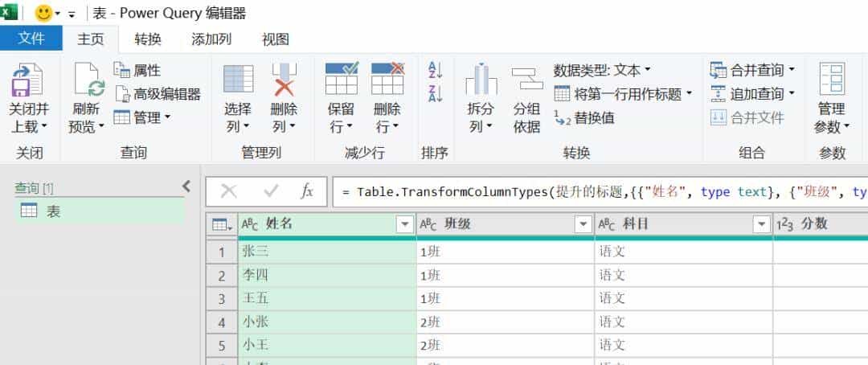Open the quick access toolbar customize arrow
This screenshot has width=868, height=365.
coord(72,14)
